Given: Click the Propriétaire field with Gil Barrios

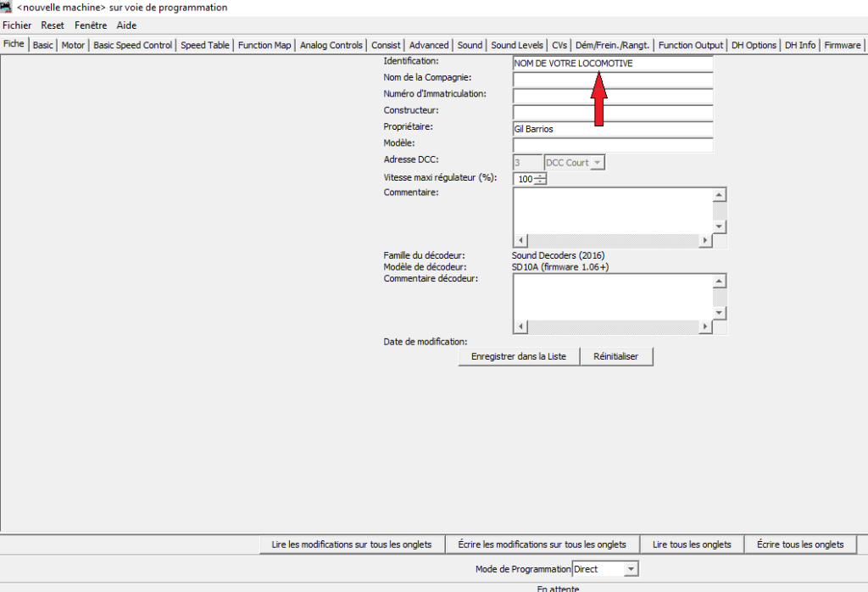Looking at the screenshot, I should [612, 129].
